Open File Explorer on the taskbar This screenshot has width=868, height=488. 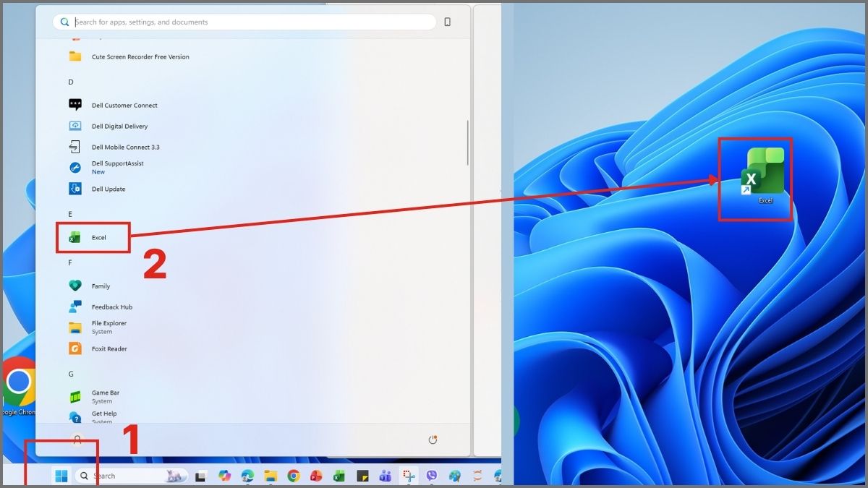coord(271,476)
